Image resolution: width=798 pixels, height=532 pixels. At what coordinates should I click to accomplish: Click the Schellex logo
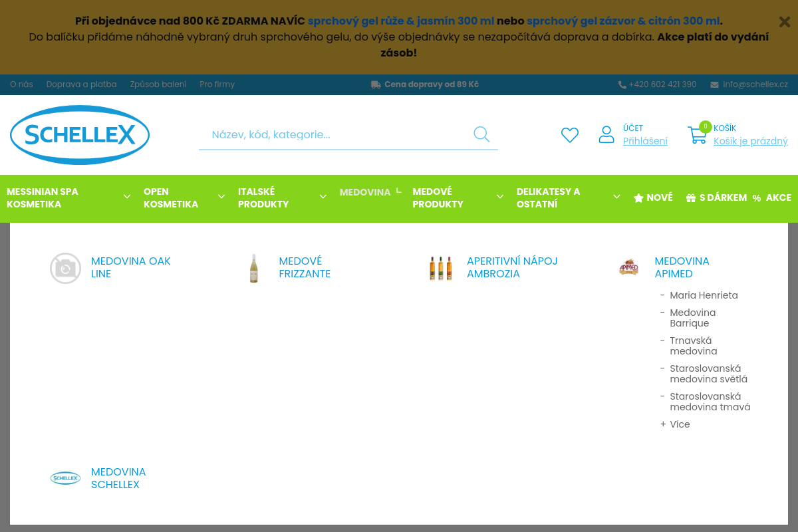tap(80, 135)
